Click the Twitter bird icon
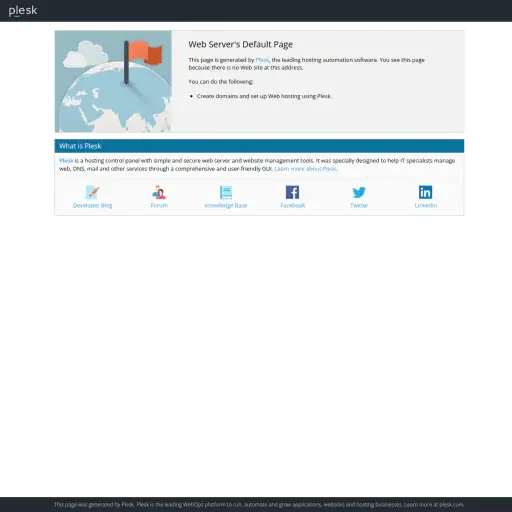 click(x=359, y=192)
